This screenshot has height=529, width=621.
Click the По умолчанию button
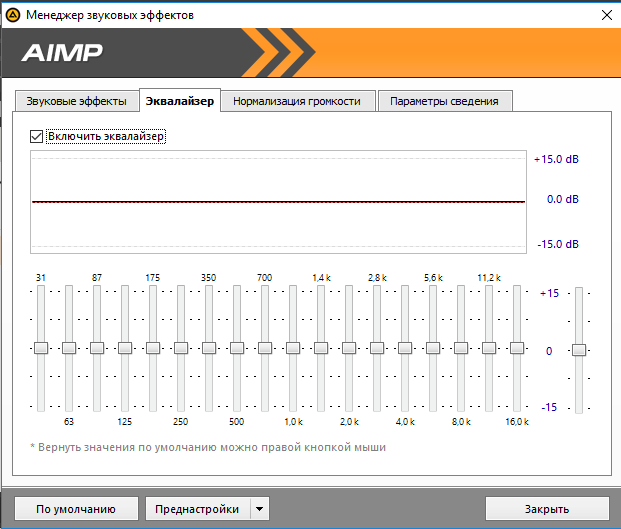(76, 509)
